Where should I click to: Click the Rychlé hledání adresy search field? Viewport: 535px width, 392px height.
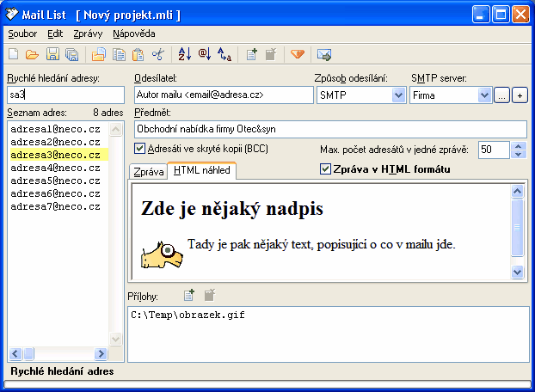pos(65,95)
